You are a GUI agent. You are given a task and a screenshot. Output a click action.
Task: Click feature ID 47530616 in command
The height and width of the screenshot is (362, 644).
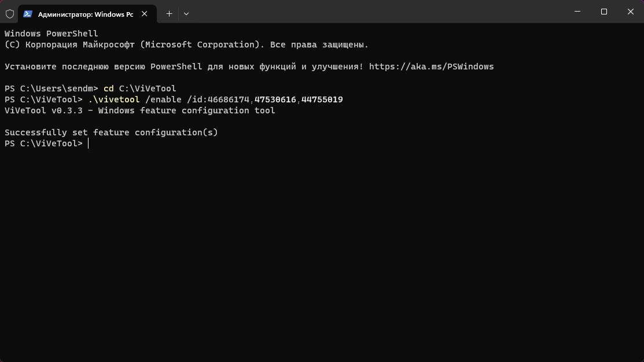click(275, 99)
